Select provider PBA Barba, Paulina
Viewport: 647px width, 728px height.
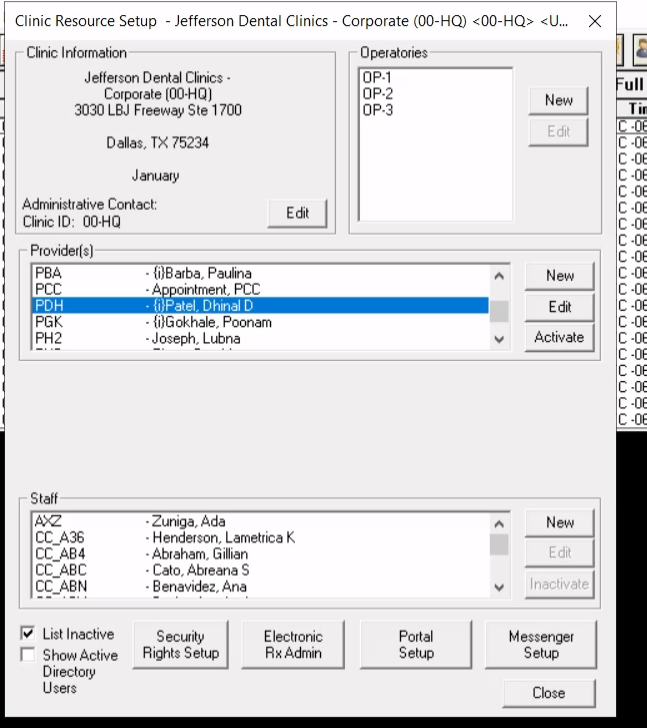coord(261,273)
